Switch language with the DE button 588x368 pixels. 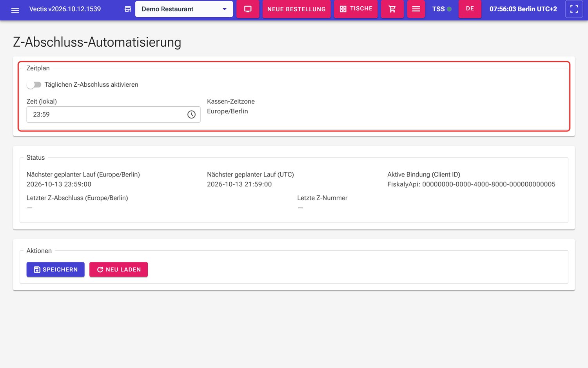click(x=470, y=9)
